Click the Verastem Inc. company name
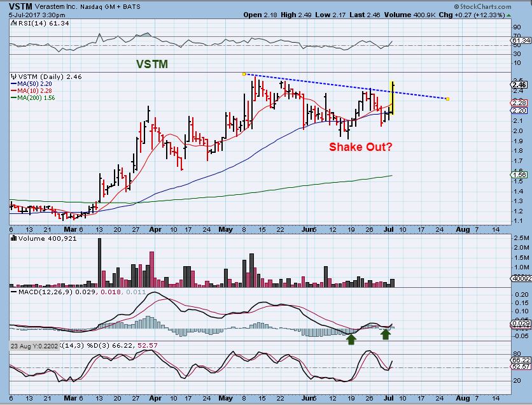The width and height of the screenshot is (532, 405). [55, 6]
